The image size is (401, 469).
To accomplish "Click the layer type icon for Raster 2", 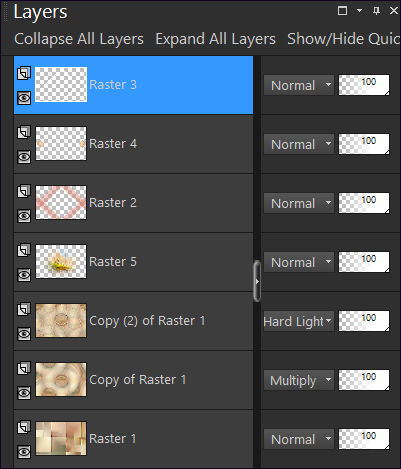I will [24, 191].
